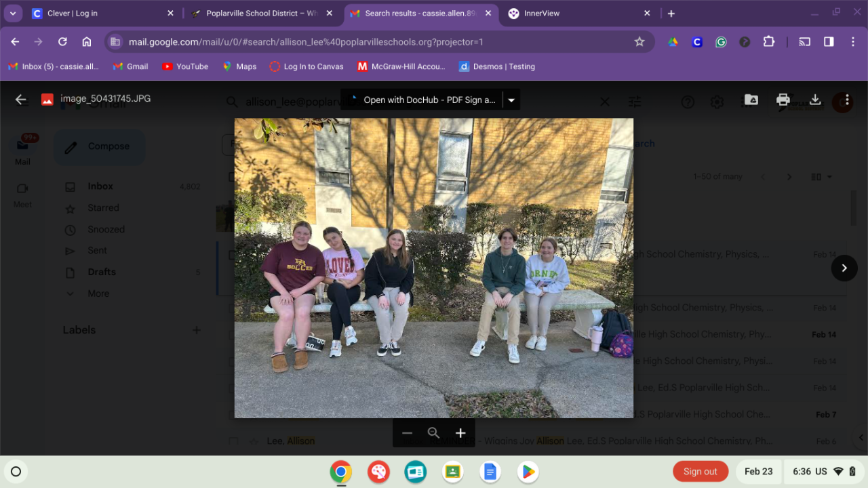The height and width of the screenshot is (488, 868).
Task: Open the McGraw-Hill bookmark
Action: pos(401,66)
